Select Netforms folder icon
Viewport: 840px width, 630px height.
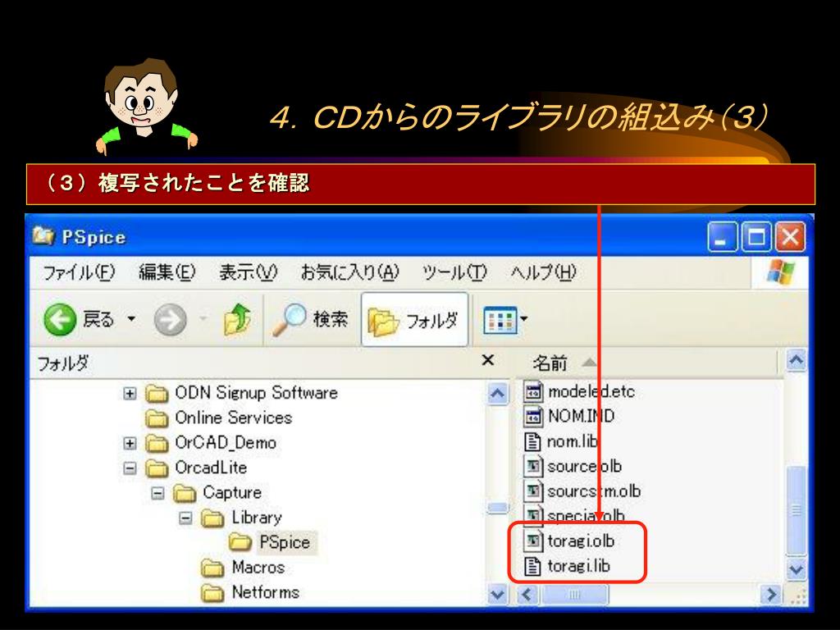[212, 593]
